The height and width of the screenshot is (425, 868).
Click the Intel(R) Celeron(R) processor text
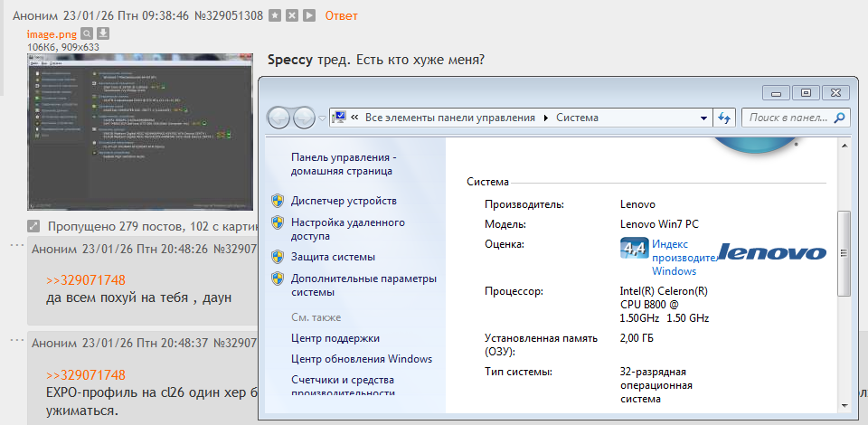665,305
